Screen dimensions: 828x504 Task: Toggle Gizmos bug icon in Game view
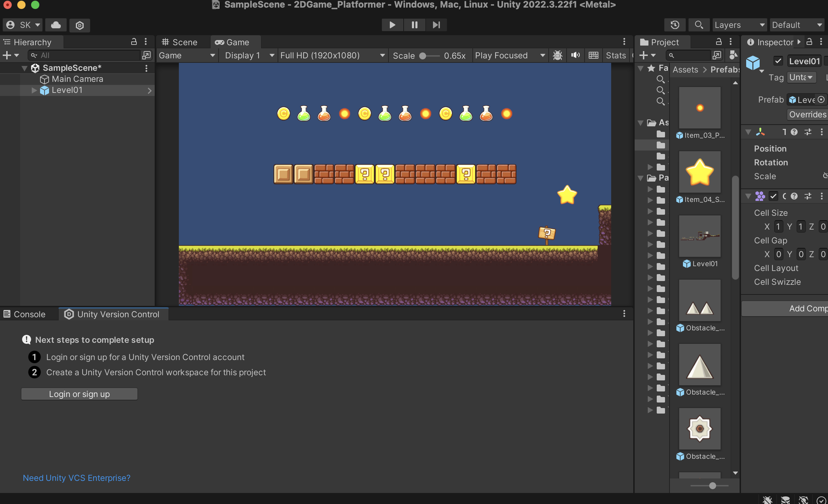coord(557,55)
